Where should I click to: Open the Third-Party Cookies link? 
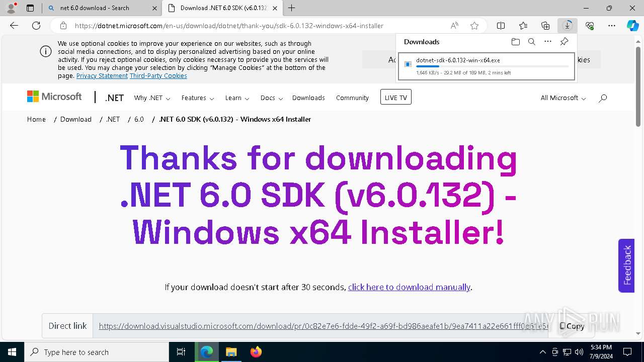pos(158,75)
